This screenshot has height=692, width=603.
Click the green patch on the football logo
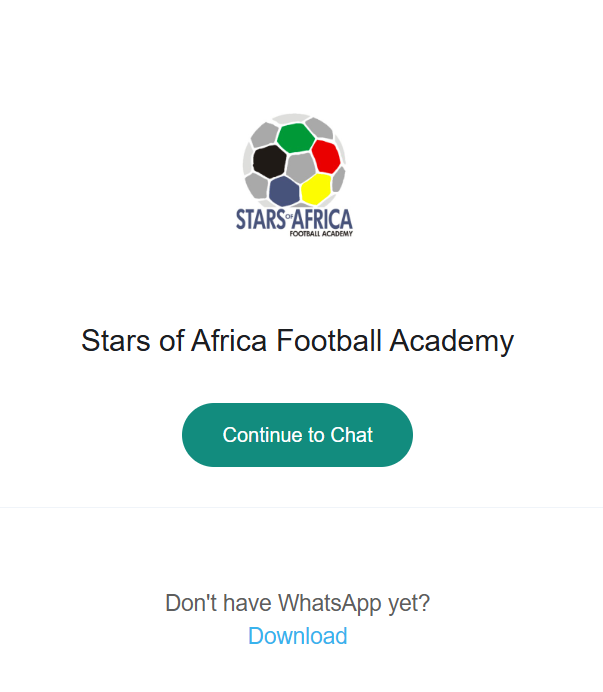coord(295,137)
